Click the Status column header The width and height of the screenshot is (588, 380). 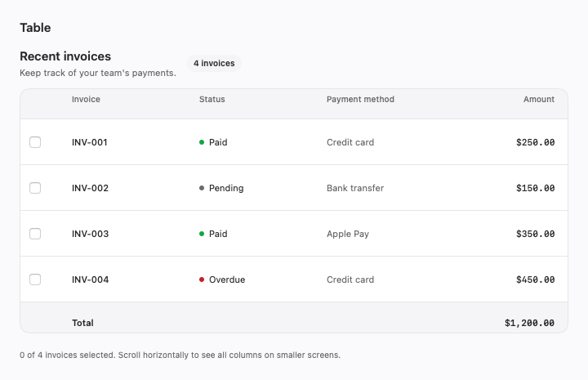pos(212,100)
